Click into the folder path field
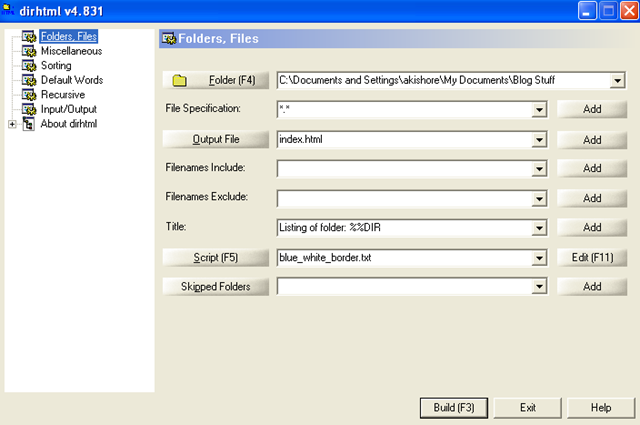Viewport: 640px width, 425px height. (444, 80)
